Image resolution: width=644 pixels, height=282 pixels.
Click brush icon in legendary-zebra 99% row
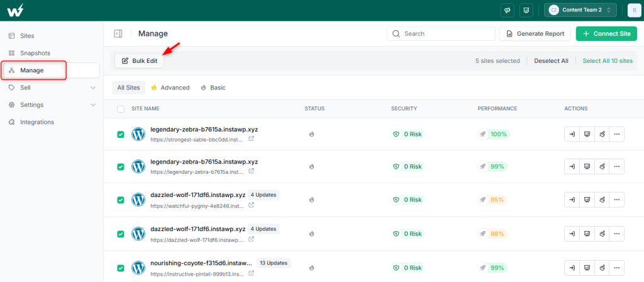tap(602, 166)
